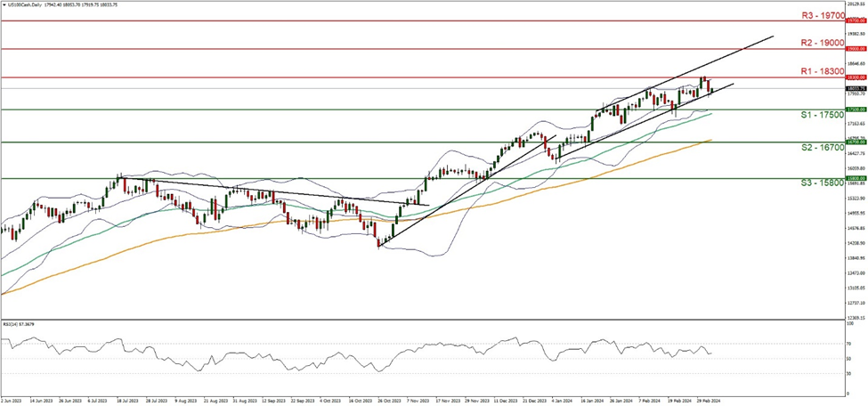Click the 29 Feb 2024 date on time axis

(x=708, y=402)
